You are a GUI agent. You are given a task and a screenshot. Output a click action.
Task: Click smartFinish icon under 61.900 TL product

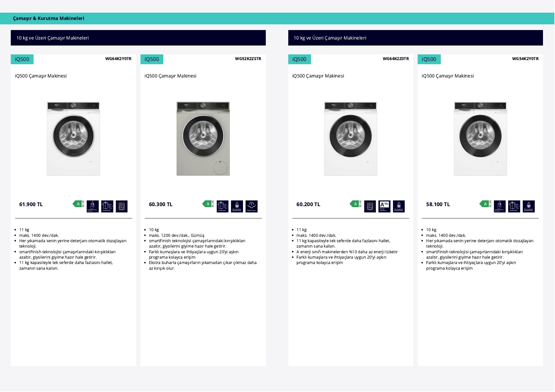click(x=107, y=206)
